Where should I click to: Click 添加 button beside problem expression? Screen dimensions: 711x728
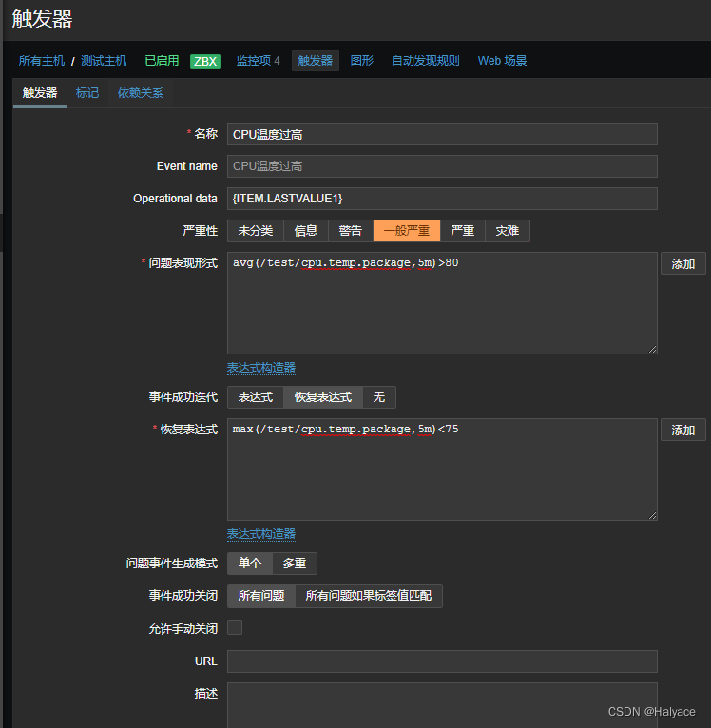pos(682,264)
